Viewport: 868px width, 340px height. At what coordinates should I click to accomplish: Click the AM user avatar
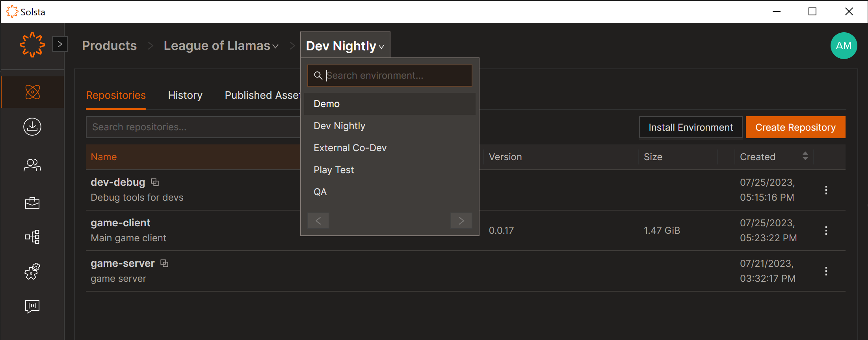tap(844, 46)
